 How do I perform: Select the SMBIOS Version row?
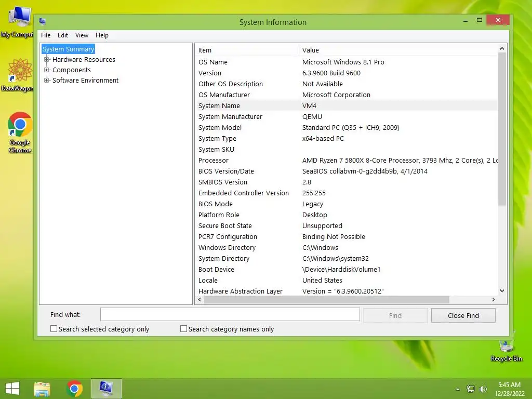click(347, 182)
